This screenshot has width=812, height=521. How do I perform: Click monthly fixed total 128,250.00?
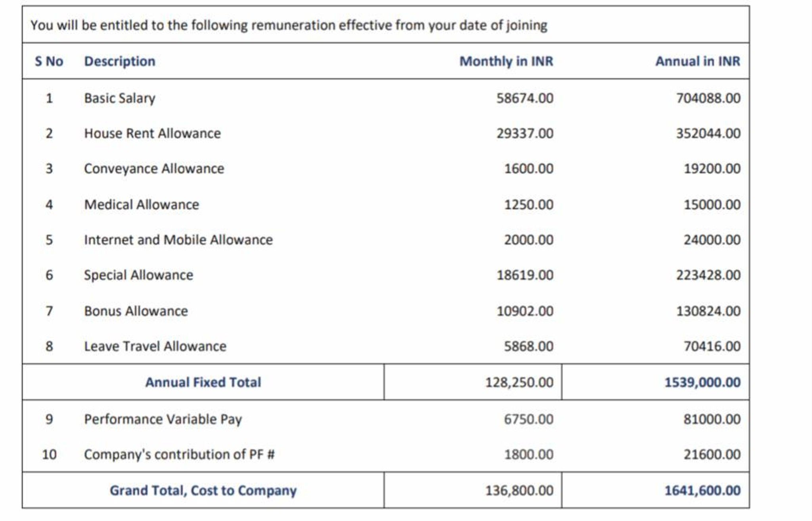tap(519, 382)
